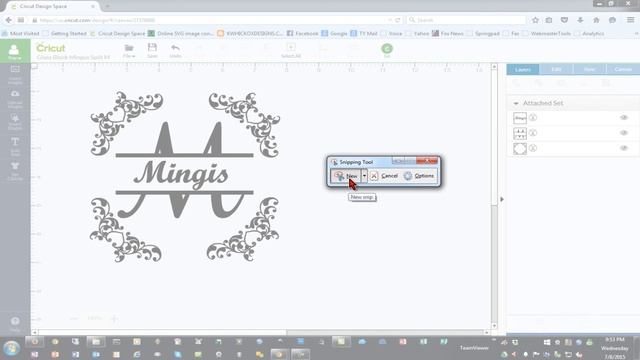Close the Snipping Tool window
Screen dimensions: 640x360
(427, 161)
